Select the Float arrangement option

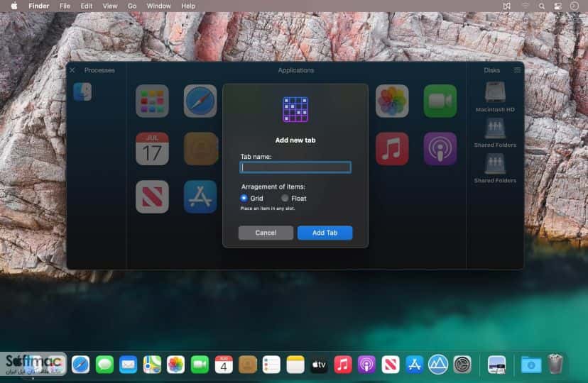pos(285,198)
